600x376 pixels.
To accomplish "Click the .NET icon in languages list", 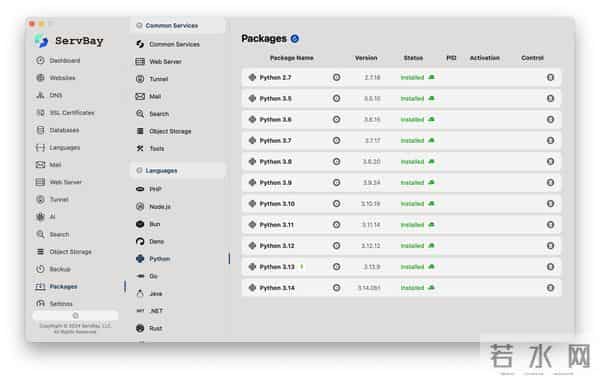I will [x=140, y=311].
